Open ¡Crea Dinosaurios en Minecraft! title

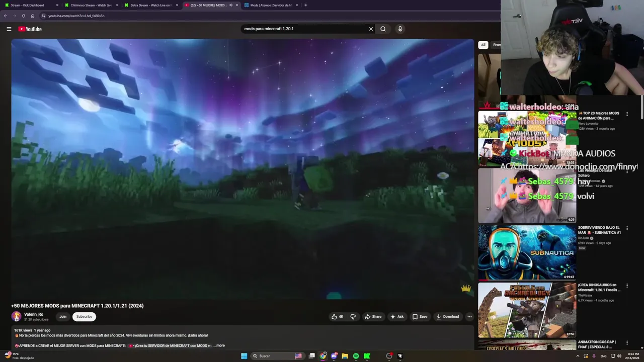tap(599, 288)
